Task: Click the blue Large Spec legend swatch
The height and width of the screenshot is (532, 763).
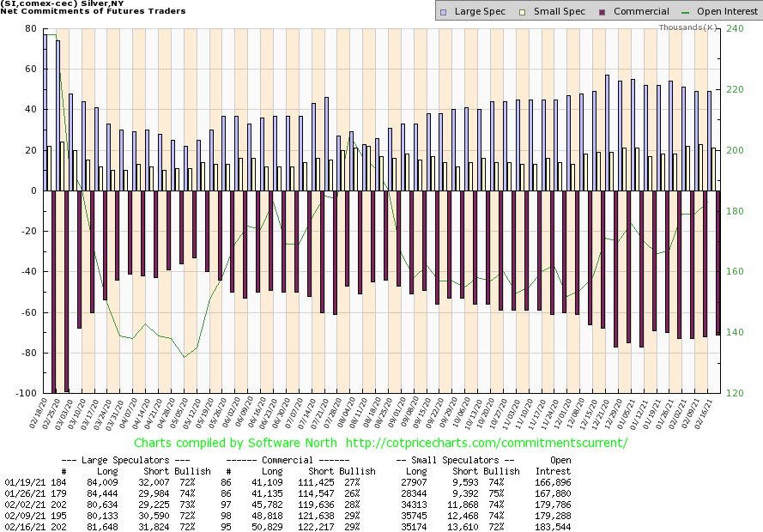Action: pos(443,11)
